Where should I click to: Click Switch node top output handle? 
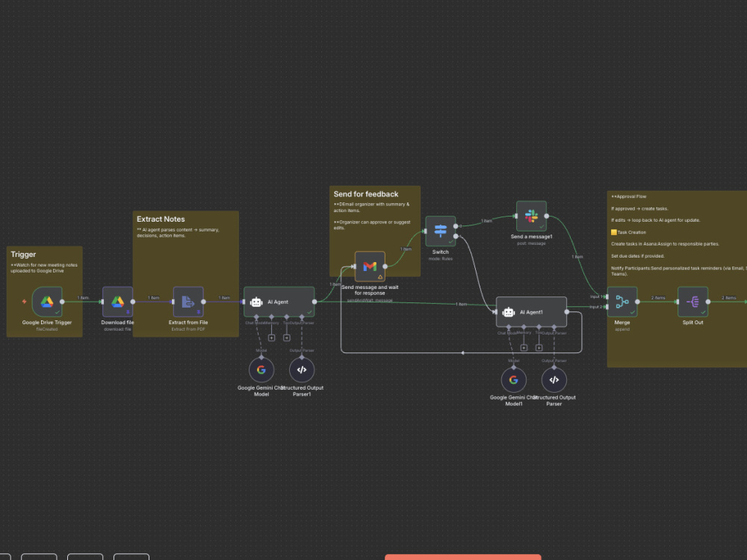pyautogui.click(x=456, y=225)
